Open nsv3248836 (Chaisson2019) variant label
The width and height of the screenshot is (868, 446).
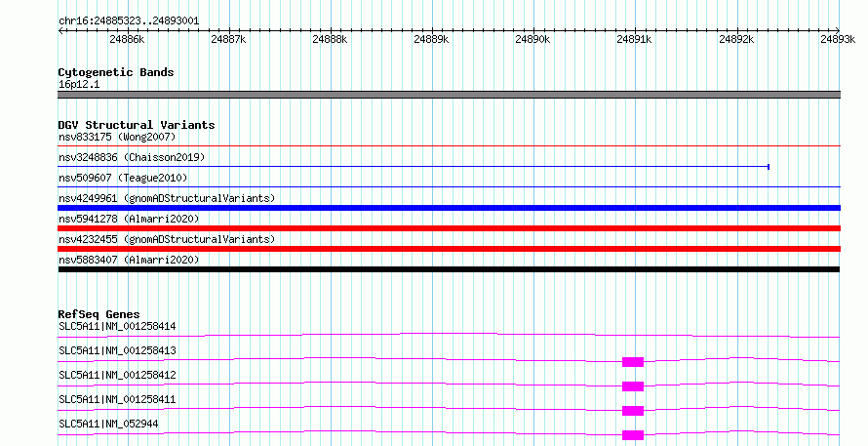pyautogui.click(x=132, y=157)
